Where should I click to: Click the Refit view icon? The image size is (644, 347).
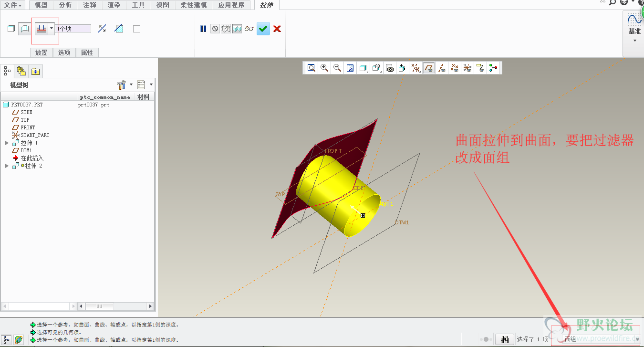(x=312, y=68)
